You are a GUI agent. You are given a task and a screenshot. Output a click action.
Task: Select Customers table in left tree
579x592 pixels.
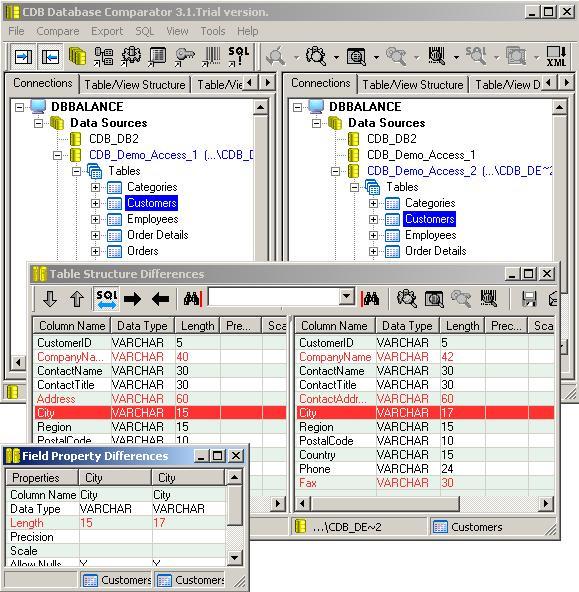pos(152,203)
